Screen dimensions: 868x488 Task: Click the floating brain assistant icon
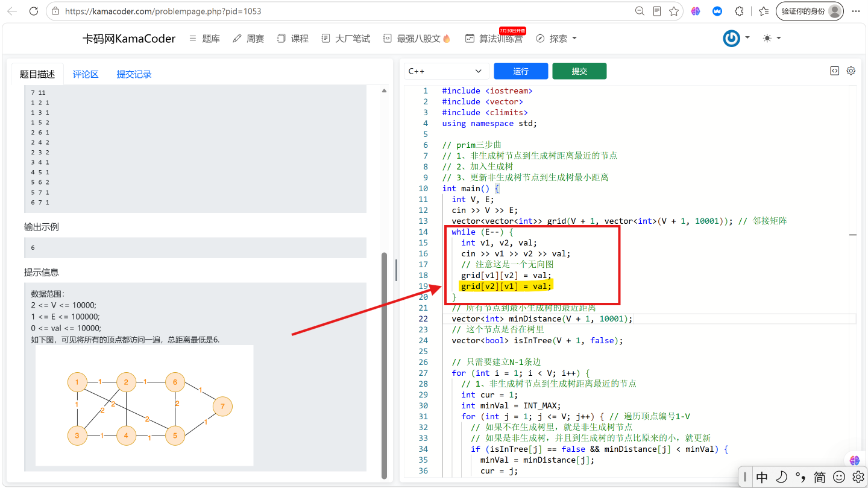tap(855, 460)
